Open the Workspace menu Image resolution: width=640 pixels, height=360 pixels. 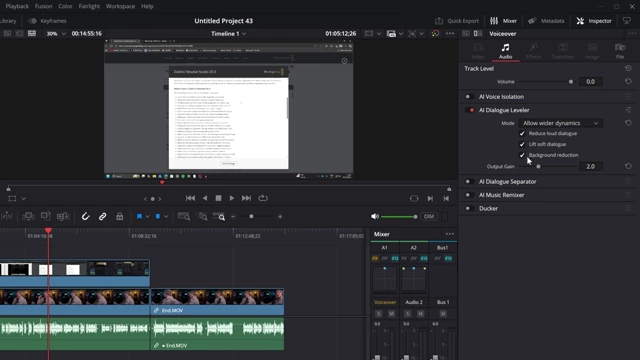coord(120,6)
